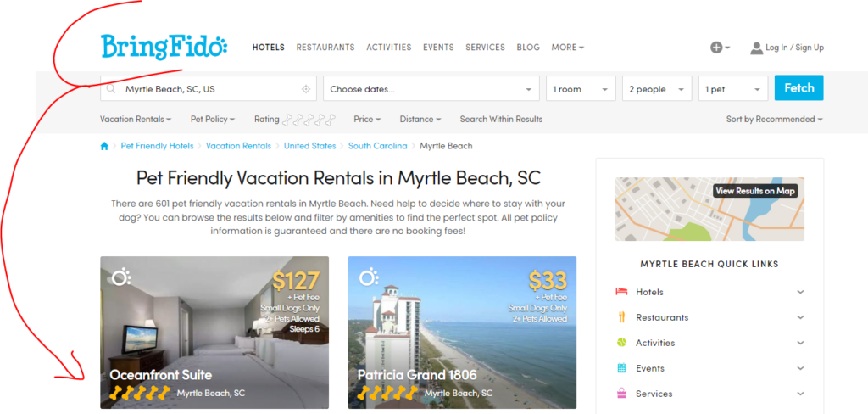Click the Restaurants fork and knife icon
This screenshot has height=414, width=868.
pyautogui.click(x=621, y=317)
